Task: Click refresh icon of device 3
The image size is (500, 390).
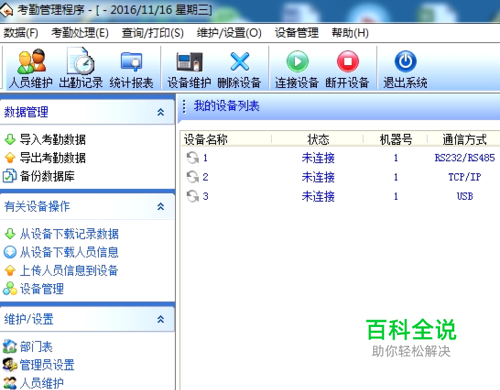Action: pos(193,196)
